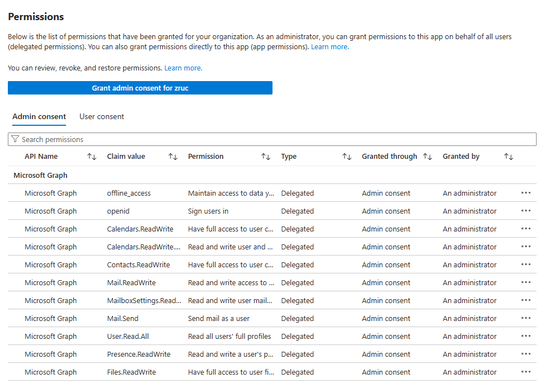Open ellipsis menu for User.Read.All row
The width and height of the screenshot is (545, 392).
pyautogui.click(x=525, y=336)
